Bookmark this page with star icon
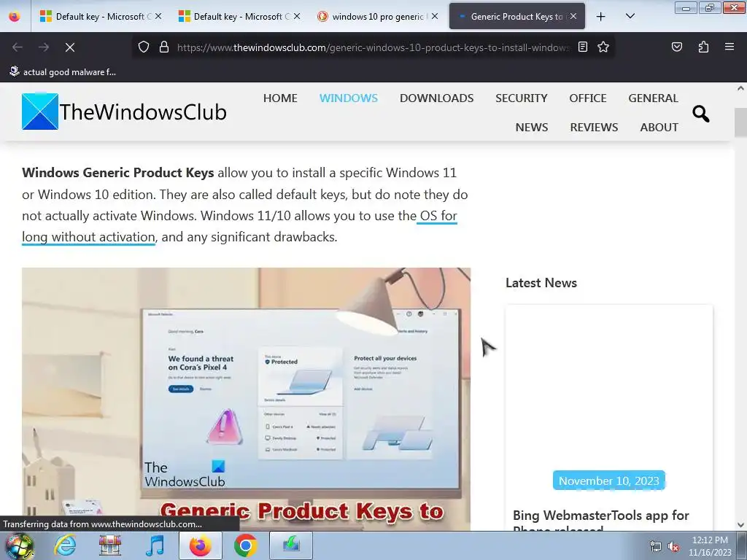 [x=603, y=47]
